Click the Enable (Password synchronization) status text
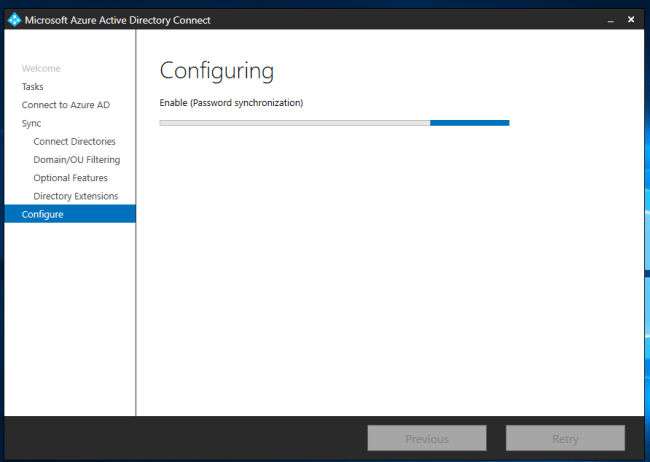 point(231,103)
